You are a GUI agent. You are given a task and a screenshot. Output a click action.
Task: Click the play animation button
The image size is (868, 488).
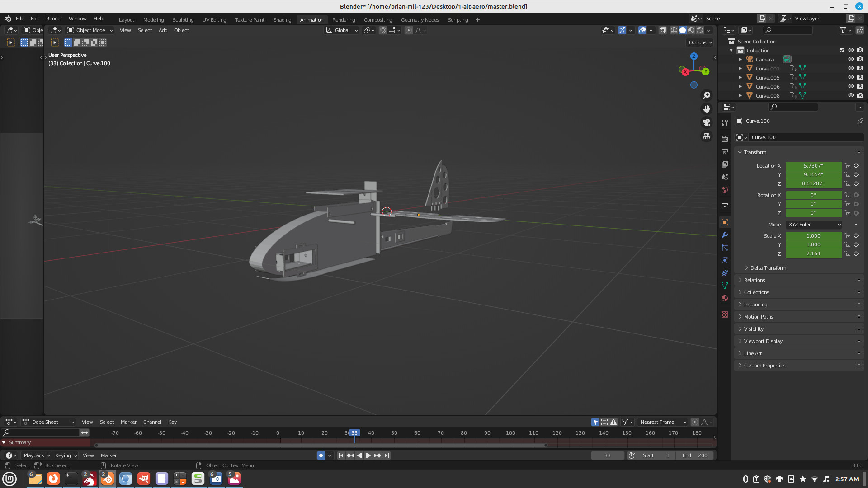click(x=368, y=455)
